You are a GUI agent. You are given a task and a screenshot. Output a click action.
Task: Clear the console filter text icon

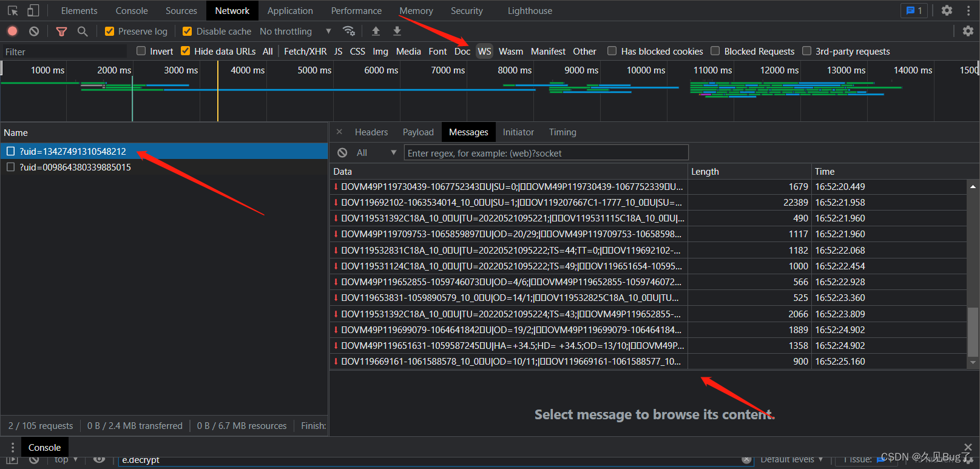[x=746, y=459]
